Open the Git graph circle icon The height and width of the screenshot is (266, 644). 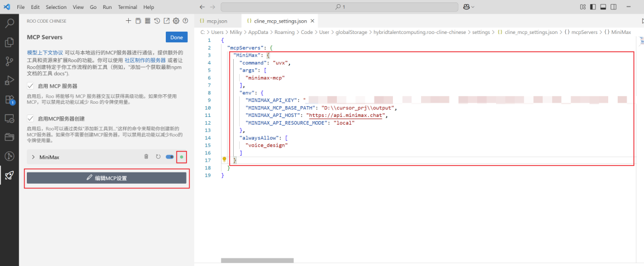click(x=9, y=156)
